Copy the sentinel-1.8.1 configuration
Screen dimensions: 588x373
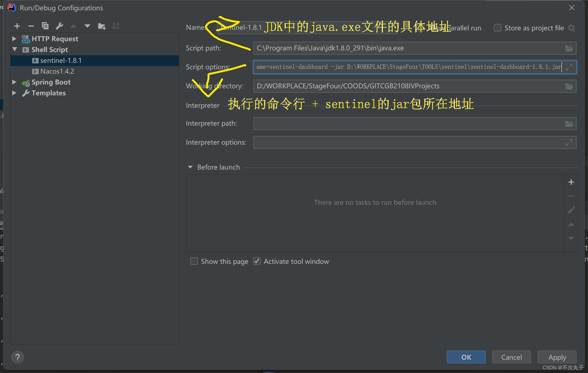45,26
